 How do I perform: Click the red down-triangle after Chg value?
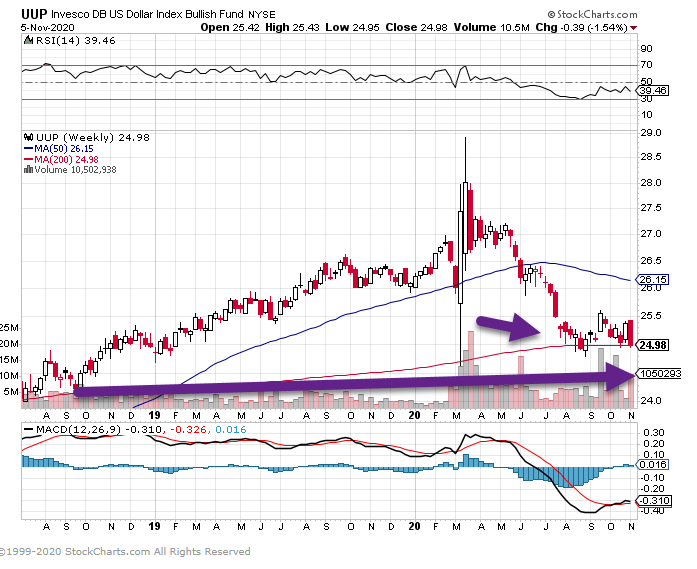(633, 28)
